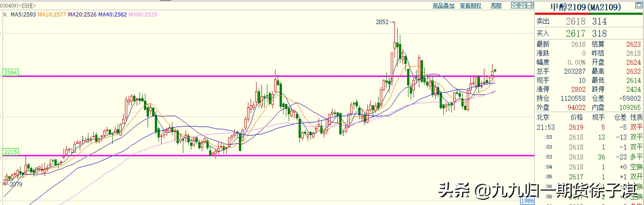Select the 外盘 value 94022
The width and height of the screenshot is (644, 205).
(576, 107)
